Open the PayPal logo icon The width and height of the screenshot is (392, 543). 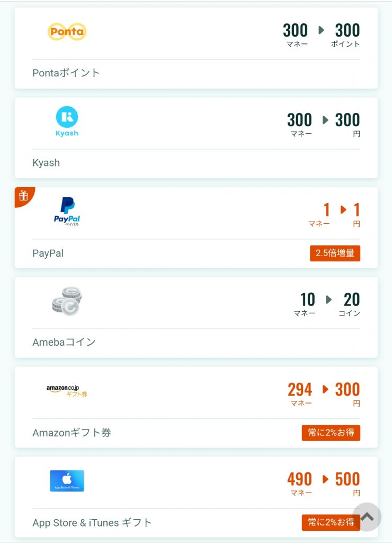click(x=67, y=212)
